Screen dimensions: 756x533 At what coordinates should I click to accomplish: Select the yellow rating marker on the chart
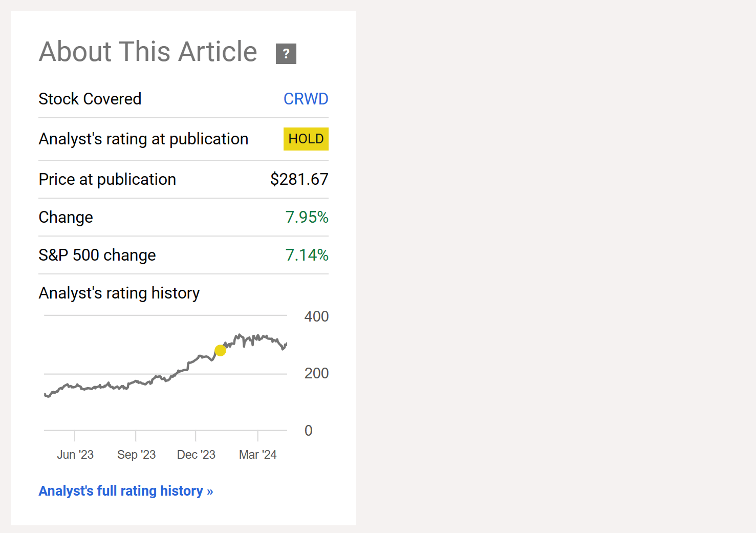point(220,350)
